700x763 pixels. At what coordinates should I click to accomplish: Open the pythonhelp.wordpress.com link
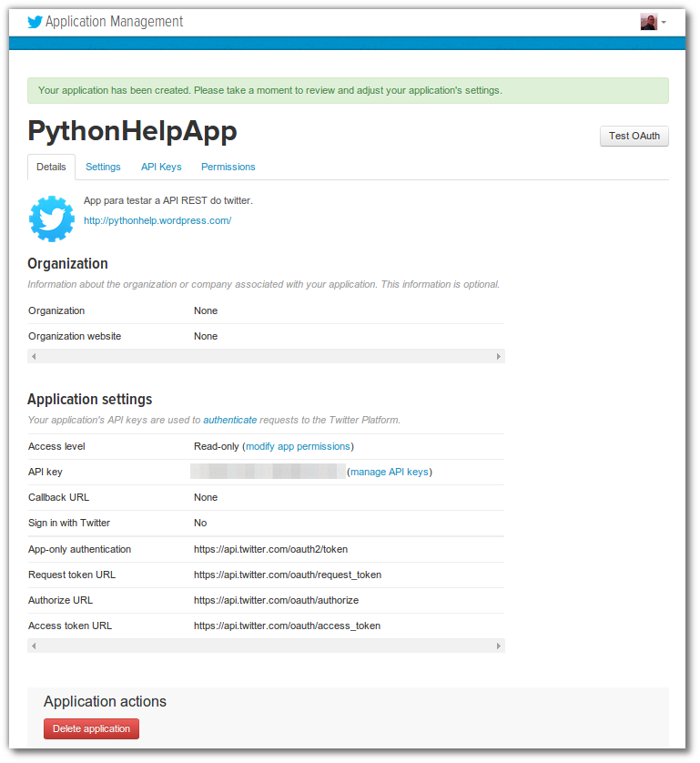pyautogui.click(x=157, y=220)
